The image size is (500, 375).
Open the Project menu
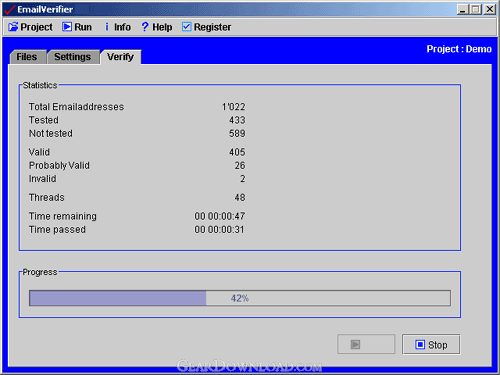coord(30,27)
